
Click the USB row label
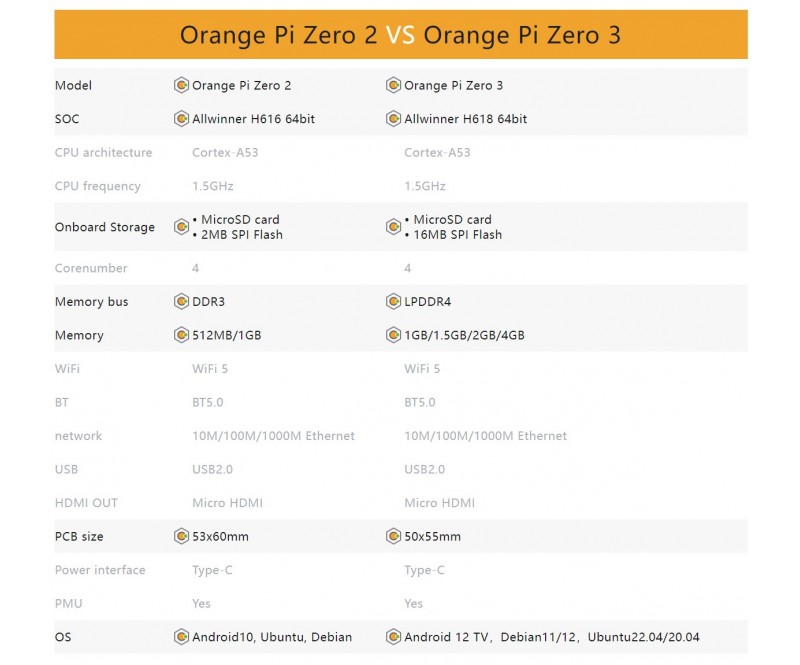[66, 470]
